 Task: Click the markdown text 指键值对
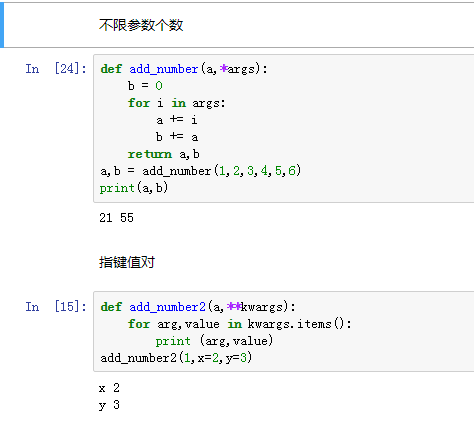tap(127, 262)
